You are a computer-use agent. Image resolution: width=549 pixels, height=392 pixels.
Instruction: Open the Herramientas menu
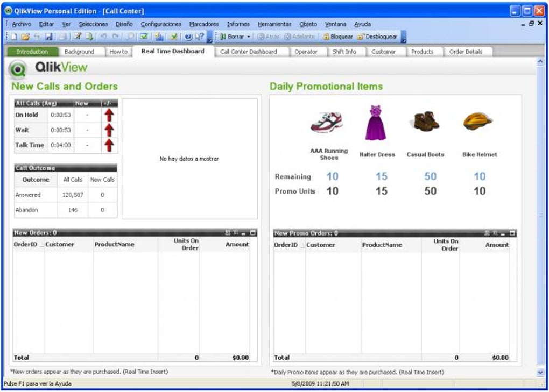pos(274,24)
